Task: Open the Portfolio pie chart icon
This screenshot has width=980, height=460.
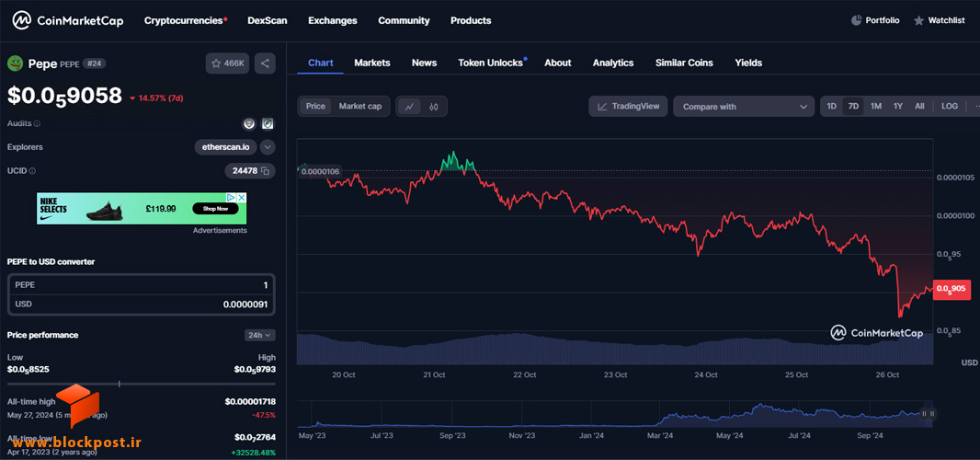Action: click(x=856, y=20)
